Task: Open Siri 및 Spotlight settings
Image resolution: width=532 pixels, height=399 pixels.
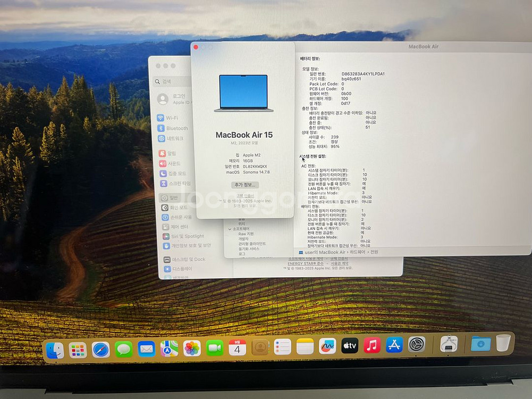Action: pos(183,236)
